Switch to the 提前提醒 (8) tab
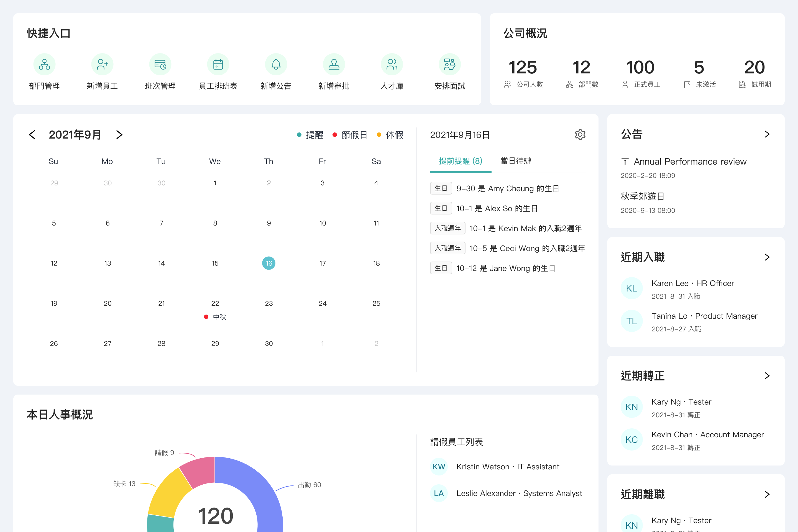 point(461,161)
